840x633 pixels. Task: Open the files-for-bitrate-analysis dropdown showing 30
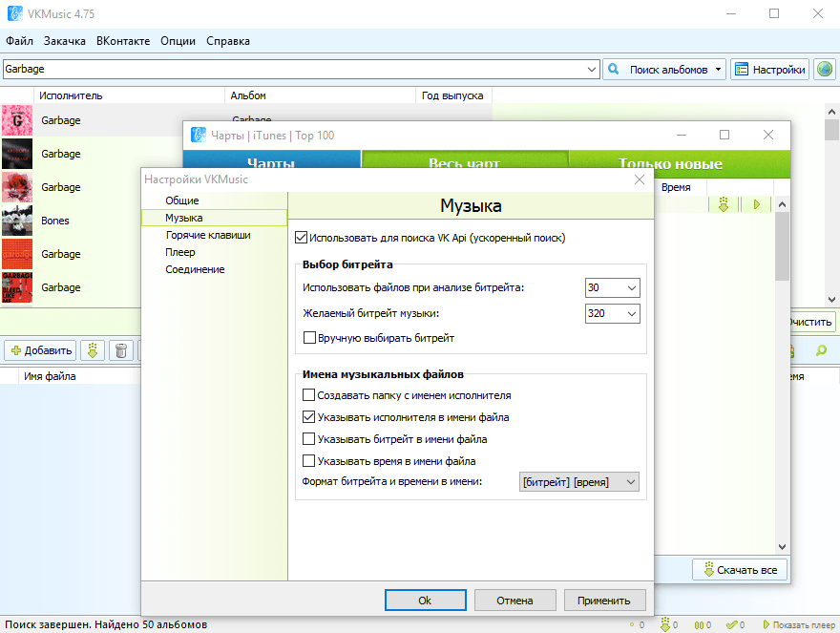click(x=612, y=287)
